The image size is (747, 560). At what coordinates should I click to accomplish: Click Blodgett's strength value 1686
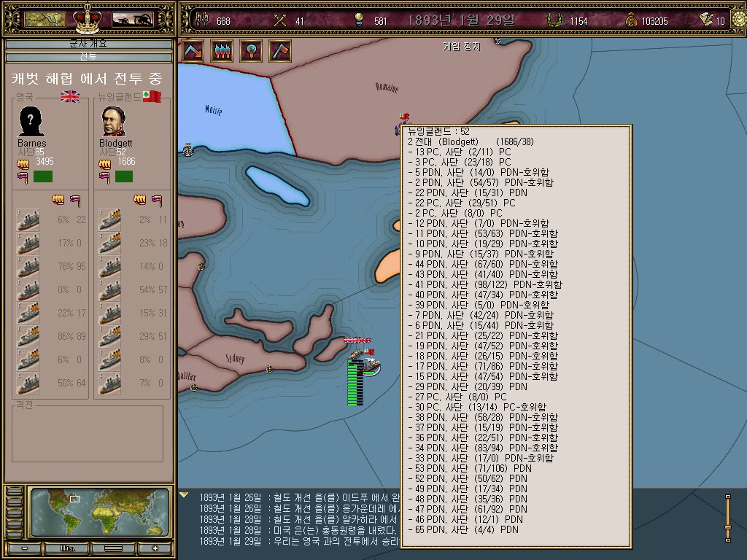tap(127, 161)
